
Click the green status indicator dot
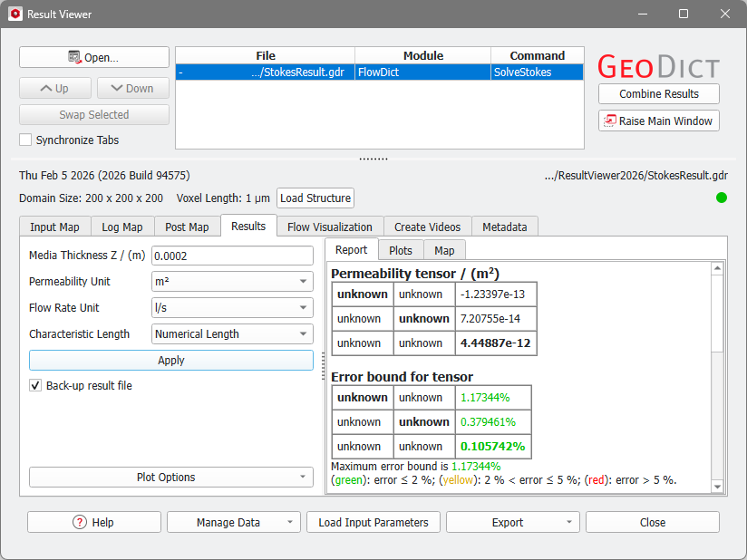coord(721,198)
